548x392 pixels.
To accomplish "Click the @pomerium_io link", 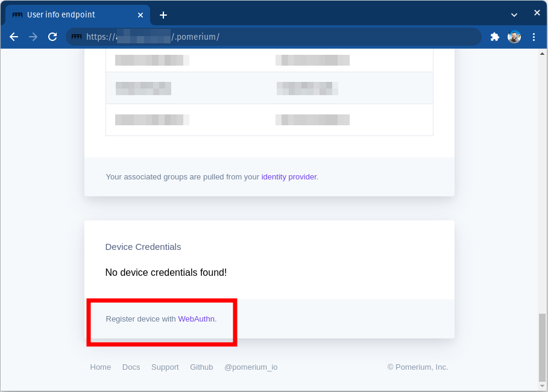I will coord(251,367).
